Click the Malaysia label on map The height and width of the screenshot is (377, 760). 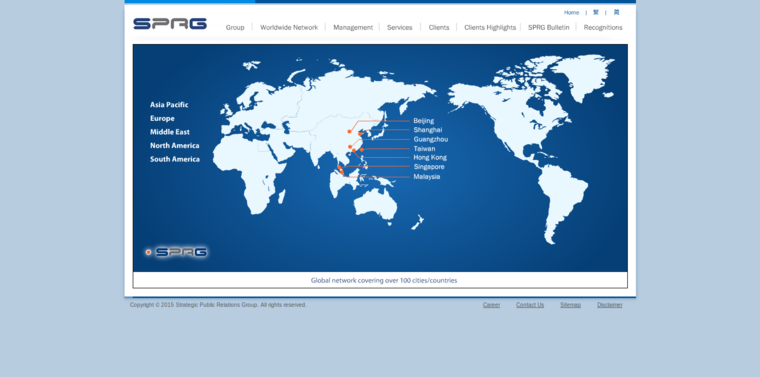[427, 176]
